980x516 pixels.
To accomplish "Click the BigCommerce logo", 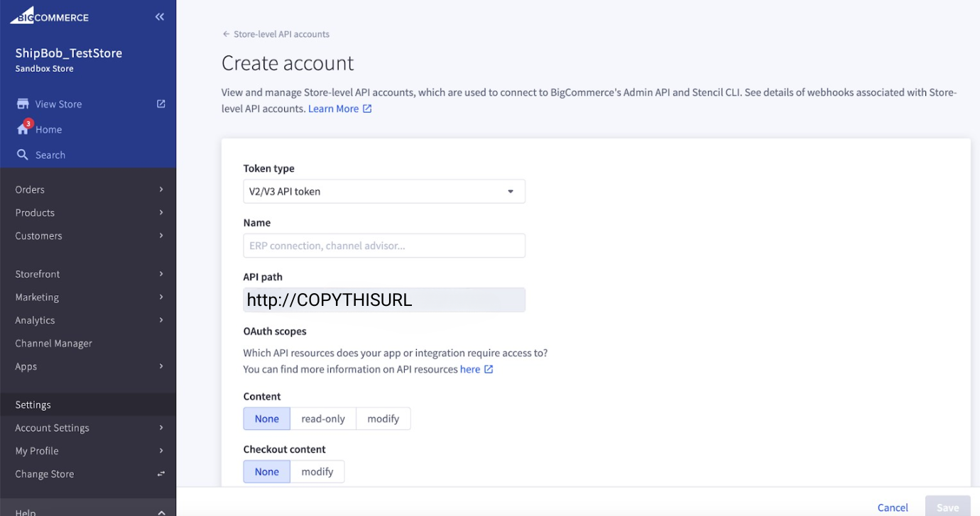I will [x=48, y=16].
